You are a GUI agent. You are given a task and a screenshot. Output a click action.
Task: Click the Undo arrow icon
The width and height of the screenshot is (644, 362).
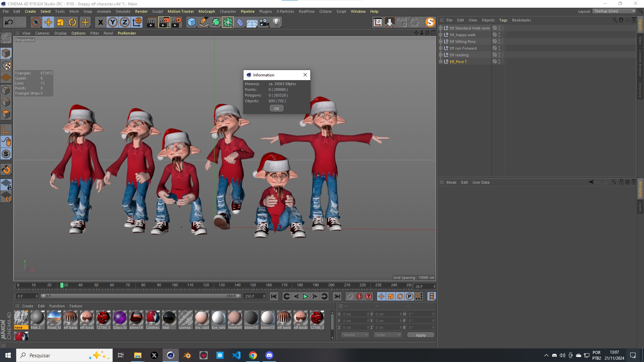(9, 22)
